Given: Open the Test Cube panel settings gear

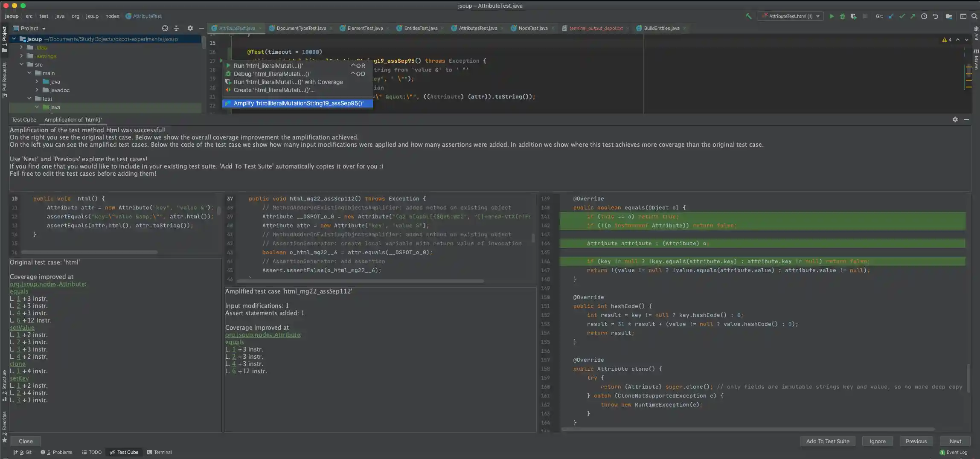Looking at the screenshot, I should click(954, 119).
